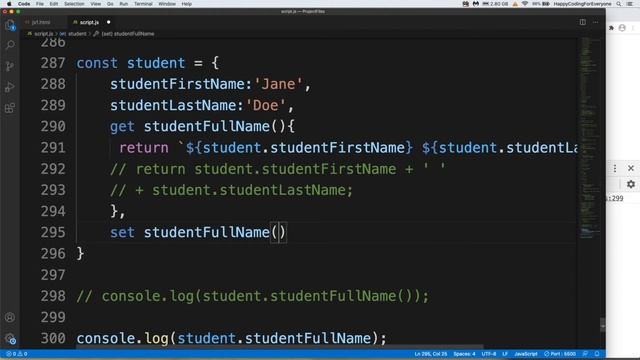This screenshot has height=360, width=640.
Task: Click the Port : 5500 Live Server indicator
Action: click(x=560, y=354)
